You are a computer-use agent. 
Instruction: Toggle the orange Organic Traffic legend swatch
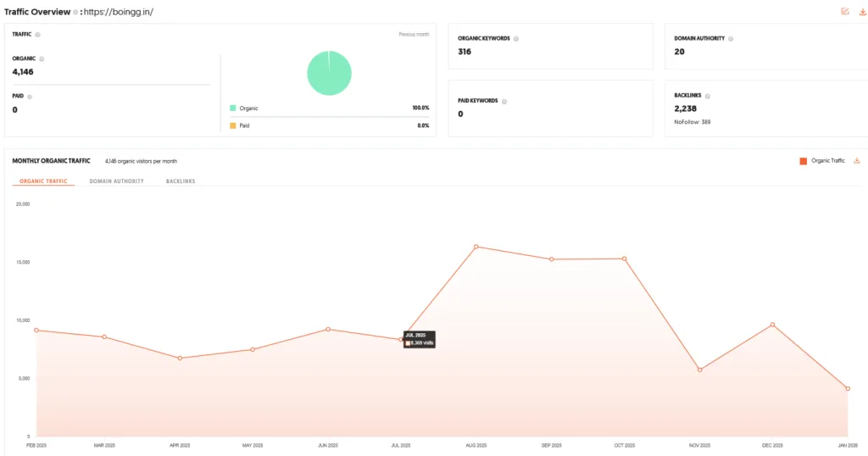(x=804, y=161)
